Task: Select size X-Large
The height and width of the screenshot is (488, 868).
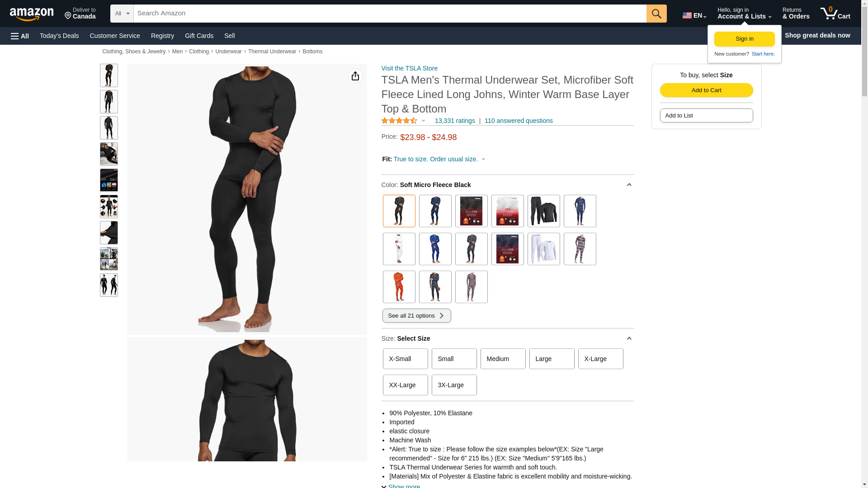Action: [x=600, y=359]
